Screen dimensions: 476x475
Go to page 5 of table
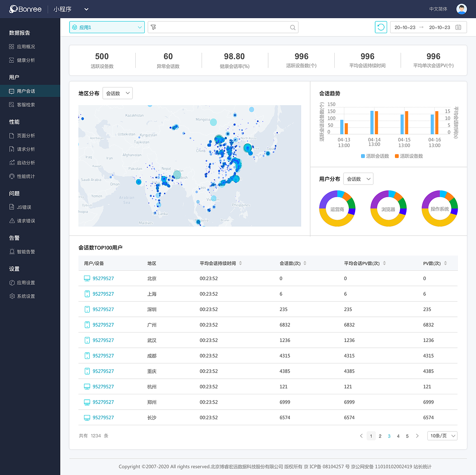[x=407, y=436]
